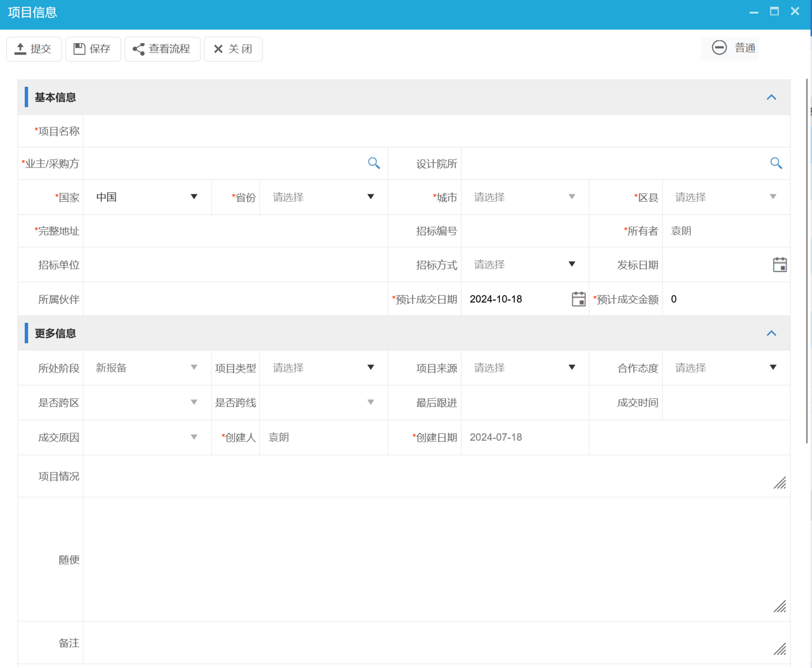This screenshot has width=812, height=668.
Task: Click the 提交 upload button
Action: click(x=34, y=49)
